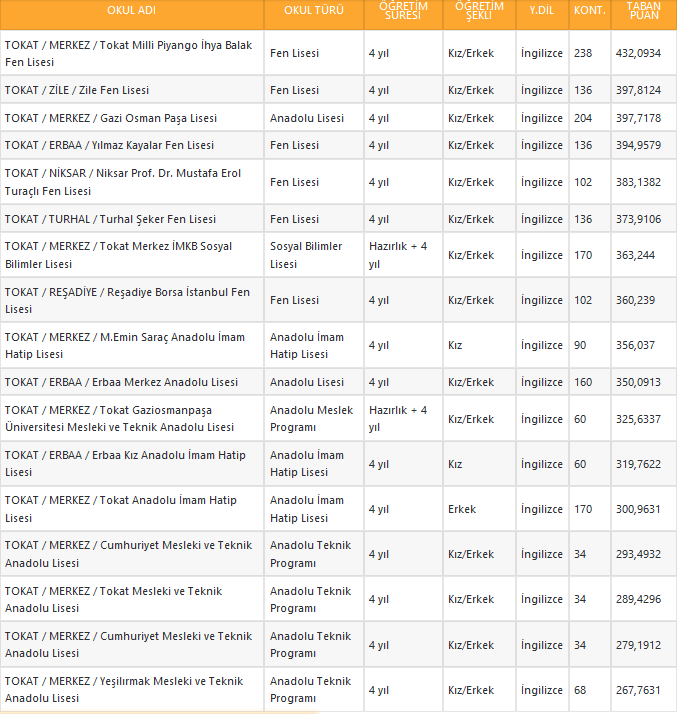677x714 pixels.
Task: Select the Erkek cell for Tokat Anadolu İmam Hatip
Action: 462,509
